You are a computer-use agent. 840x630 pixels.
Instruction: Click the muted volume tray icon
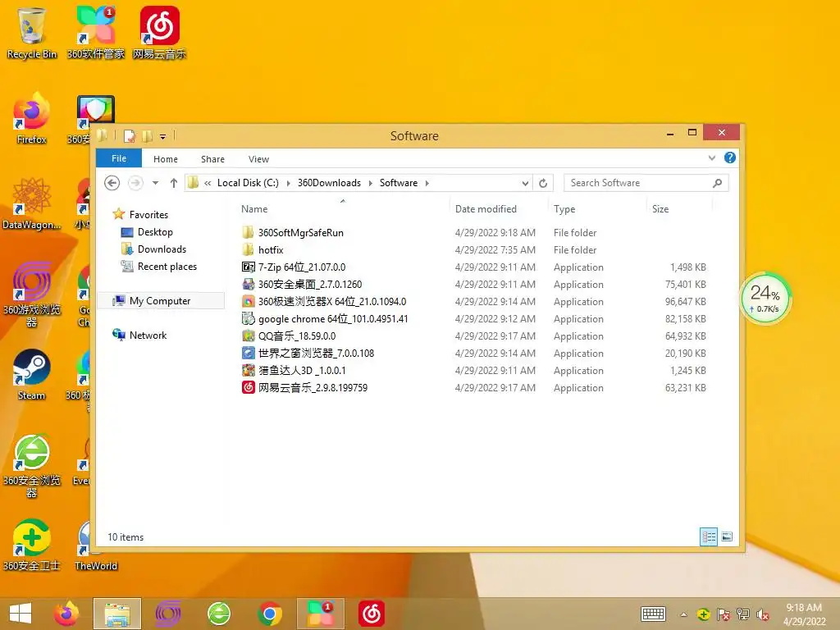tap(762, 614)
